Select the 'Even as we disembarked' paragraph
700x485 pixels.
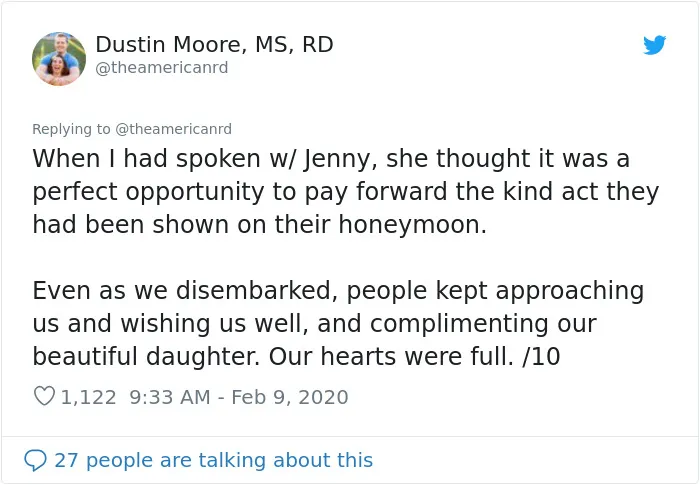point(338,323)
